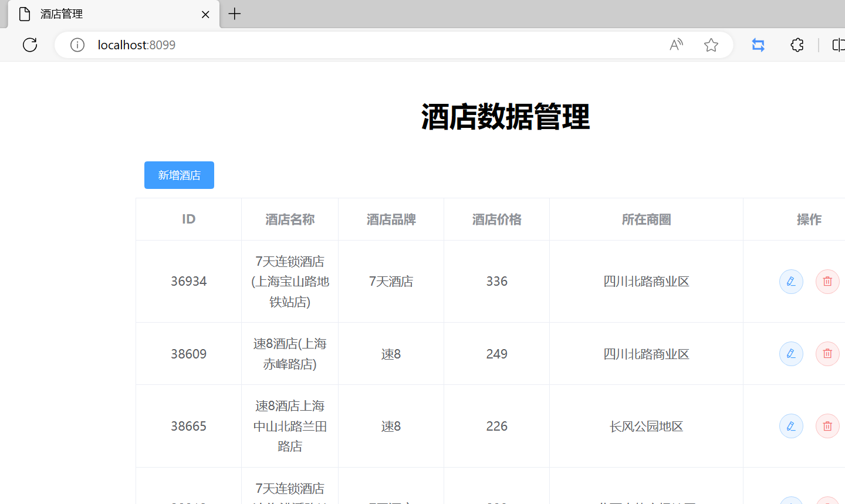
Task: Click 四川北路商业区 in row 36934
Action: pyautogui.click(x=646, y=282)
